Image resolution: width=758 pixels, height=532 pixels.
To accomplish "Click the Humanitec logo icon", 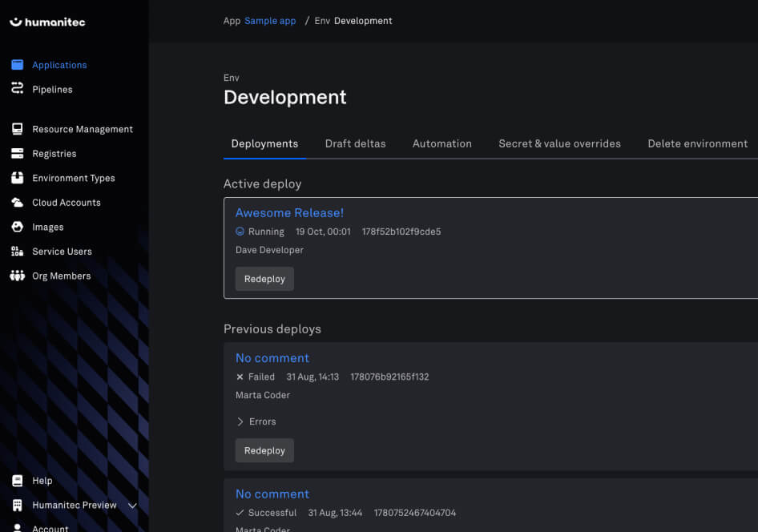I will tap(16, 22).
